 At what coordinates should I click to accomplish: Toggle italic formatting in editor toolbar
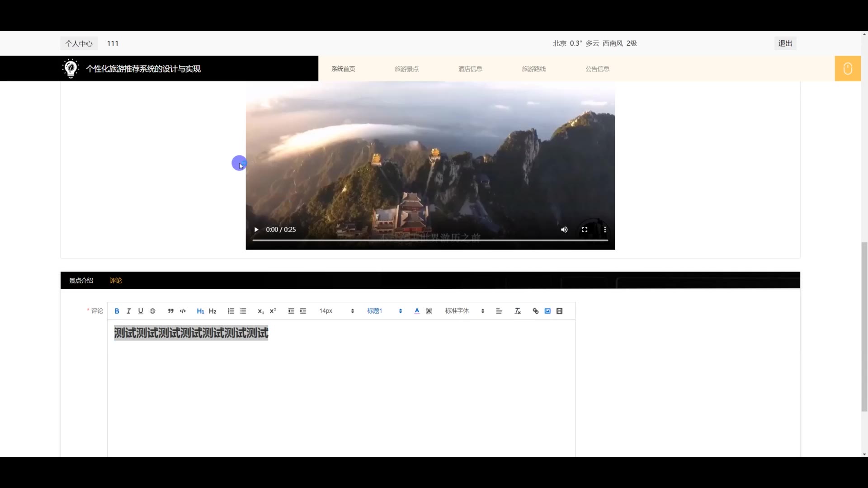[129, 311]
